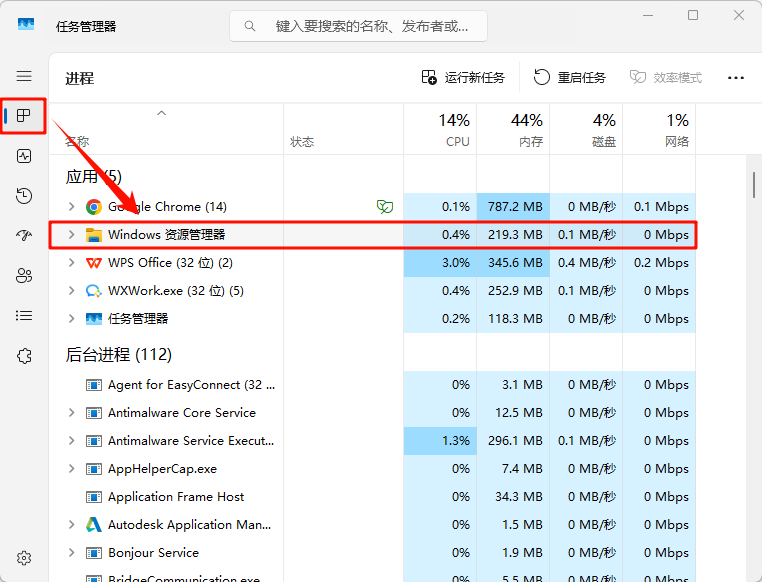Open the Users page sidebar icon
Image resolution: width=762 pixels, height=582 pixels.
coord(24,276)
